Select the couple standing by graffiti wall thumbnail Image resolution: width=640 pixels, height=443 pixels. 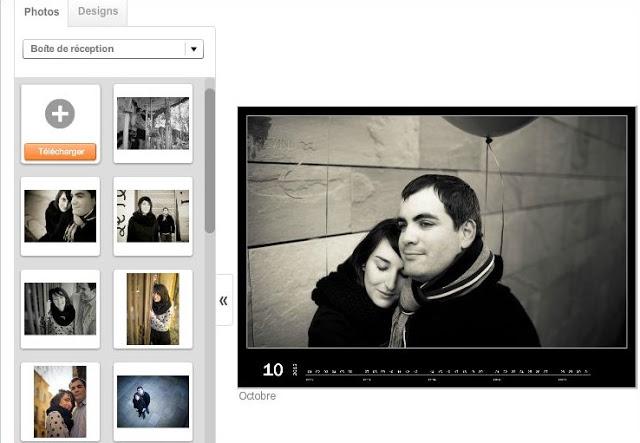pyautogui.click(x=153, y=216)
